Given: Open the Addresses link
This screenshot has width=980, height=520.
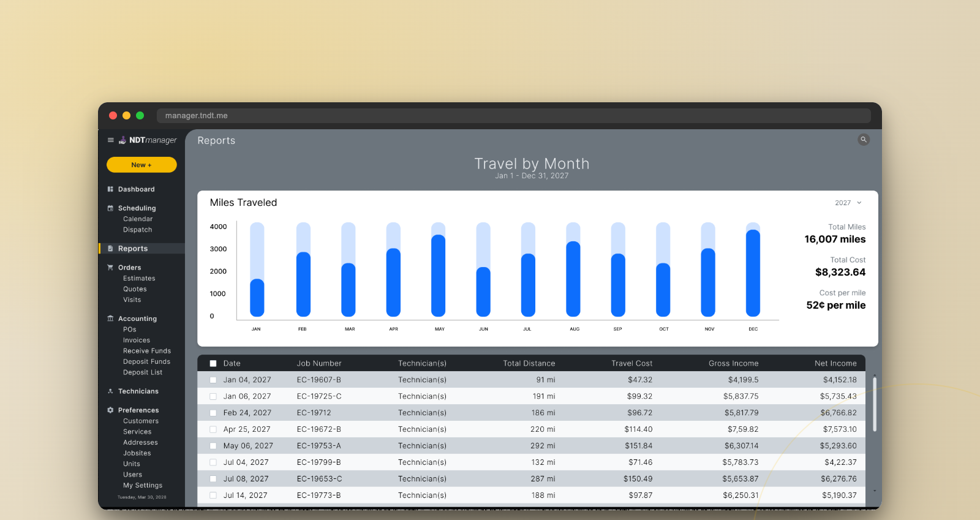Looking at the screenshot, I should pyautogui.click(x=140, y=443).
